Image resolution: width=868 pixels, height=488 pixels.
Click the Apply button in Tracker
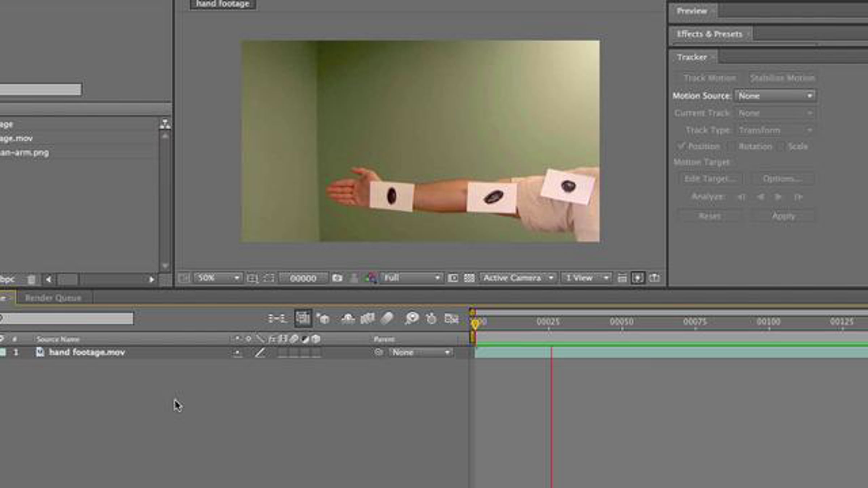pos(783,216)
